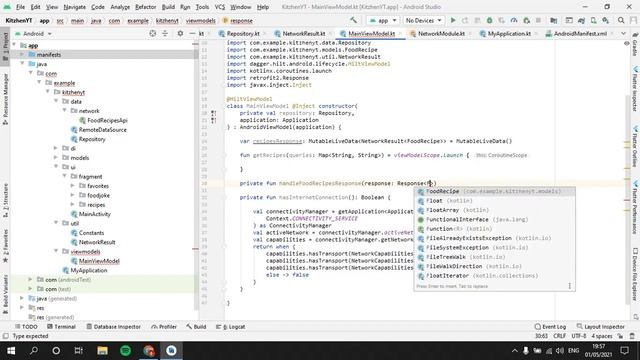Open the Event Log panel

point(550,327)
